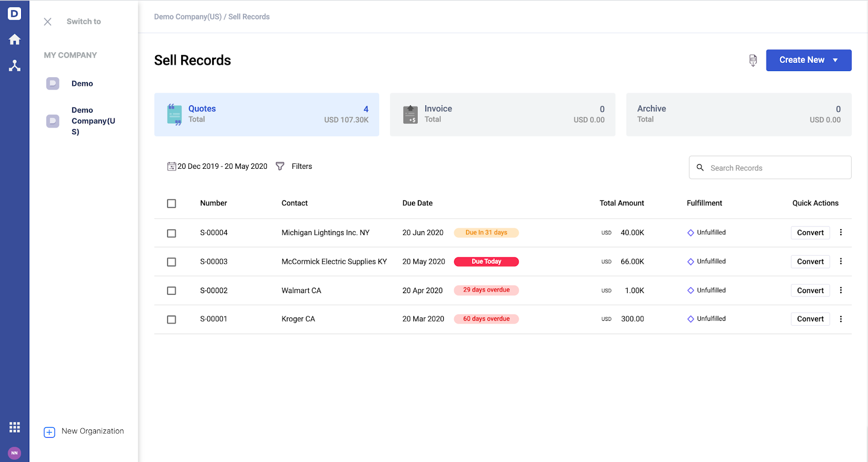
Task: Open the three-dot menu for Walmart CA
Action: pos(841,290)
